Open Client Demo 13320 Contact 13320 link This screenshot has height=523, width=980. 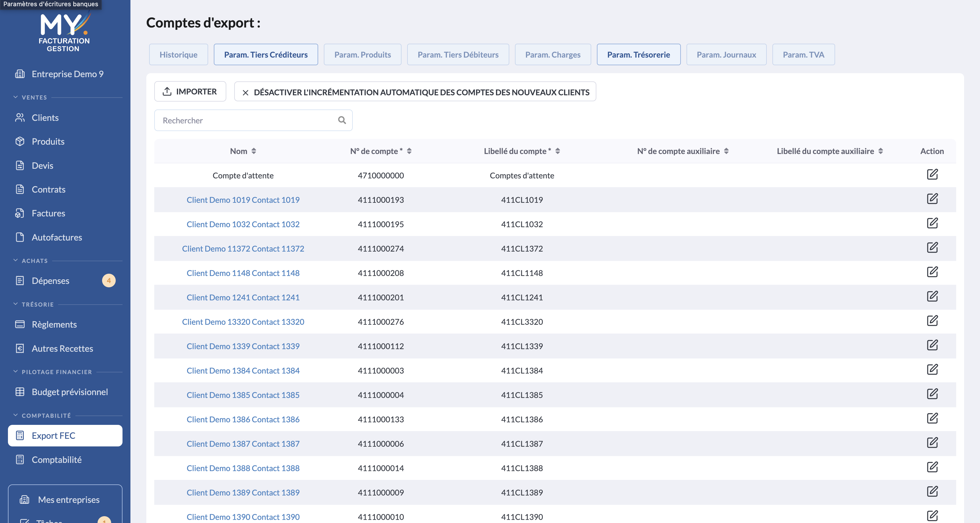(243, 322)
